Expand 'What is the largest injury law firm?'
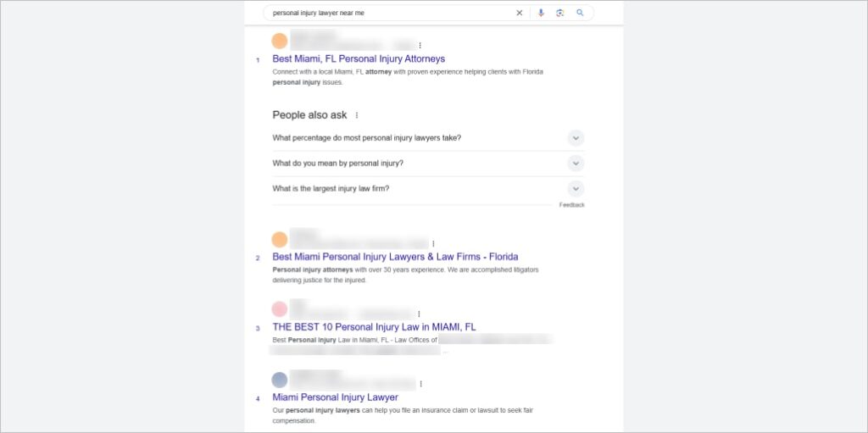The width and height of the screenshot is (868, 433). (576, 189)
